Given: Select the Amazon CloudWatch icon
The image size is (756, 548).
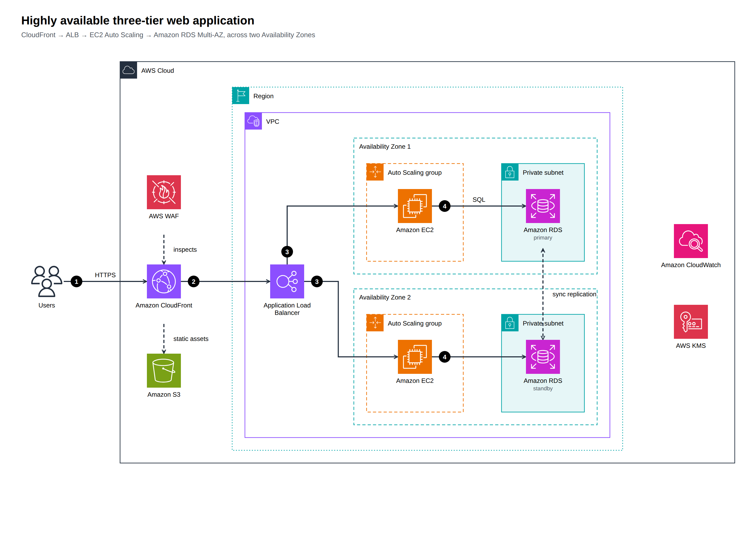Looking at the screenshot, I should 691,241.
